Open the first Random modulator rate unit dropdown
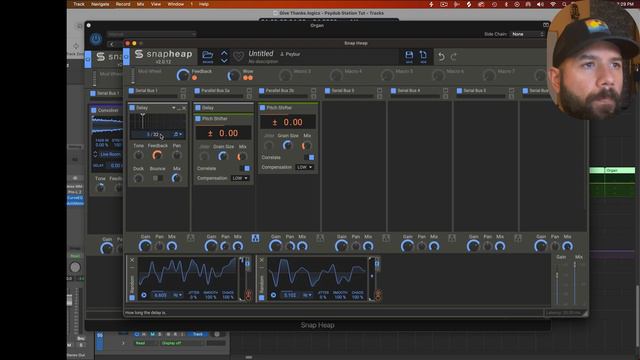640x360 pixels. [178, 295]
